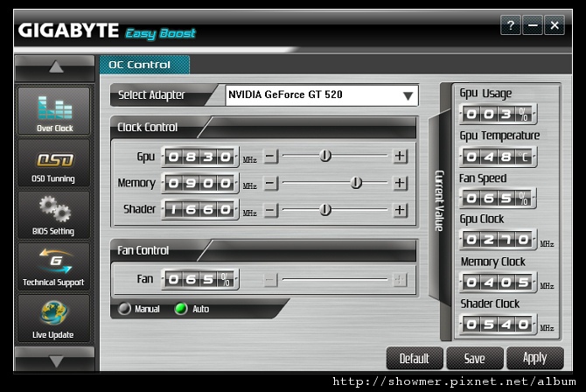Click the Fan speed slider track
Viewport: 586px width, 392px height.
pyautogui.click(x=335, y=279)
